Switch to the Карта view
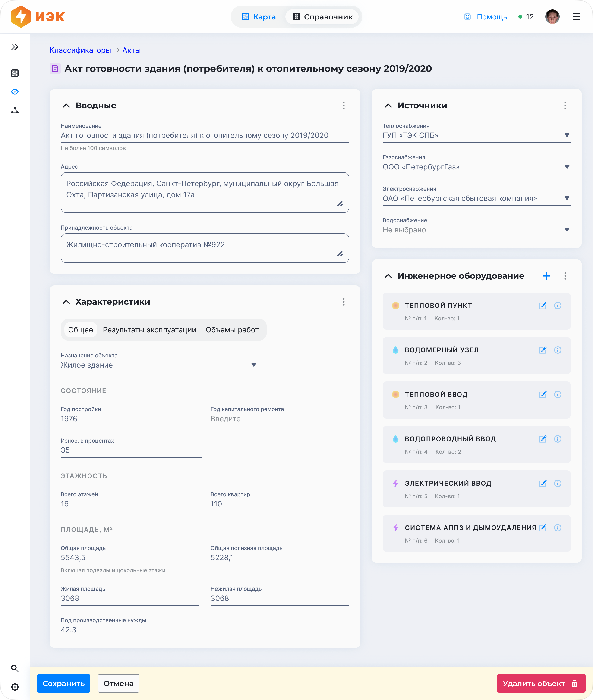The height and width of the screenshot is (700, 593). pyautogui.click(x=259, y=17)
